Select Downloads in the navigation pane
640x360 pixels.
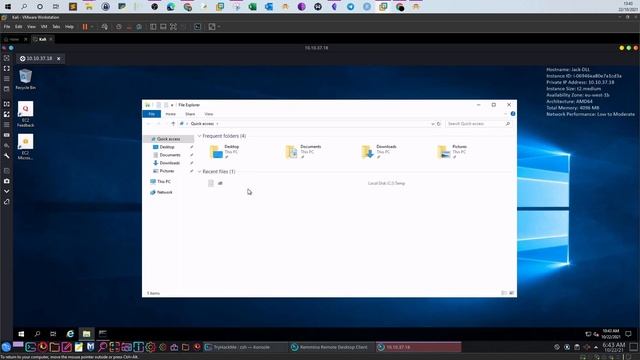(169, 163)
